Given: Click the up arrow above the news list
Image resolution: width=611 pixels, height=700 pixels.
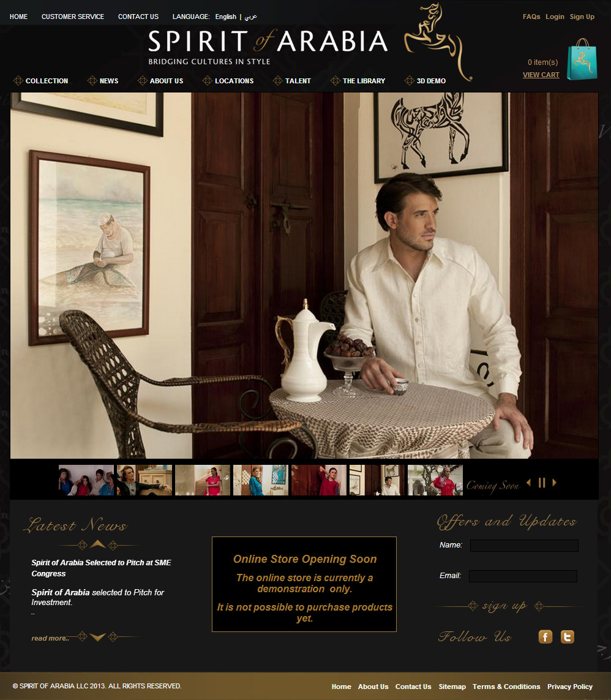Looking at the screenshot, I should (x=98, y=544).
